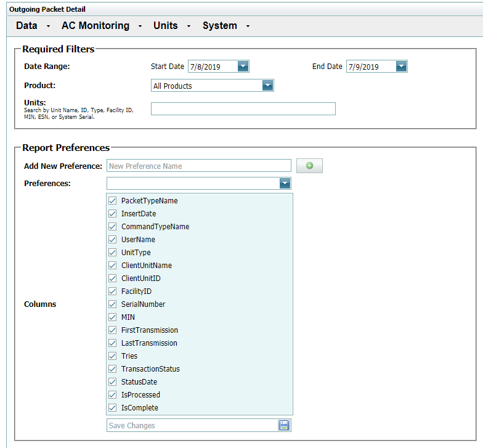Click the System menu arrow
Screen dimensions: 483x448
[x=248, y=26]
